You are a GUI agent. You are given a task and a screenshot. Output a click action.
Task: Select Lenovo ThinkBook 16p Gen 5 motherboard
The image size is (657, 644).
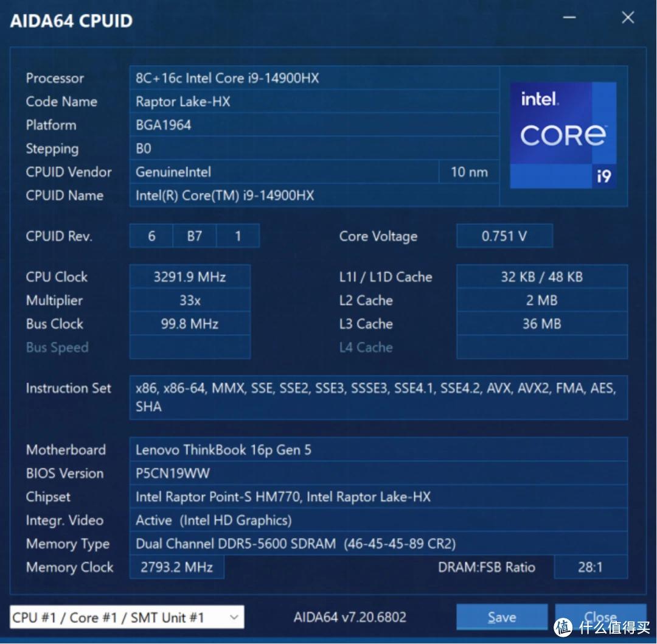point(378,449)
